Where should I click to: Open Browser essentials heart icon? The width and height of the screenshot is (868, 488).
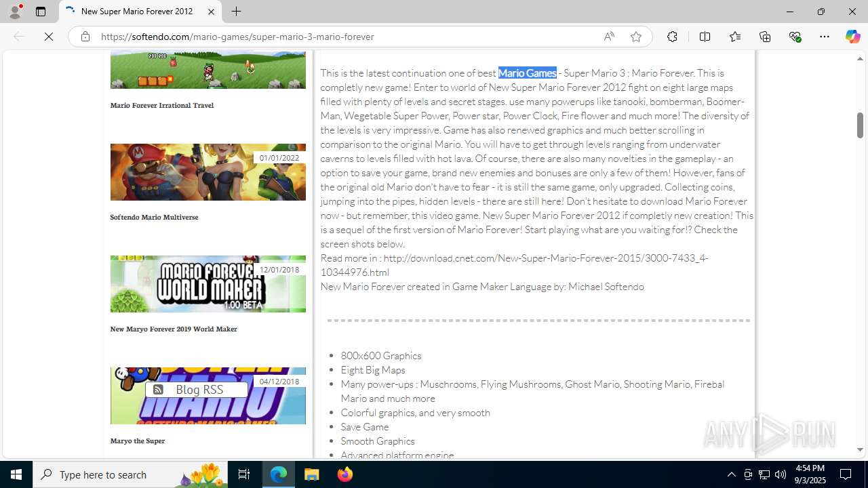795,37
